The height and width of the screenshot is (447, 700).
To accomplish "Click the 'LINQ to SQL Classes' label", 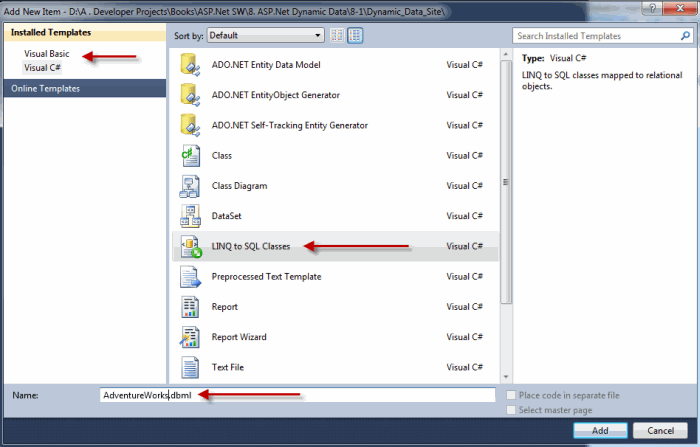I will (x=250, y=246).
